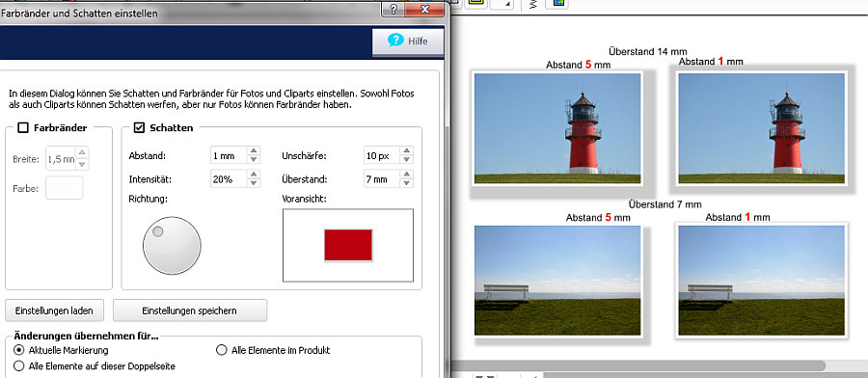
Task: Select Alle Elemente im Produkt option
Action: click(222, 350)
